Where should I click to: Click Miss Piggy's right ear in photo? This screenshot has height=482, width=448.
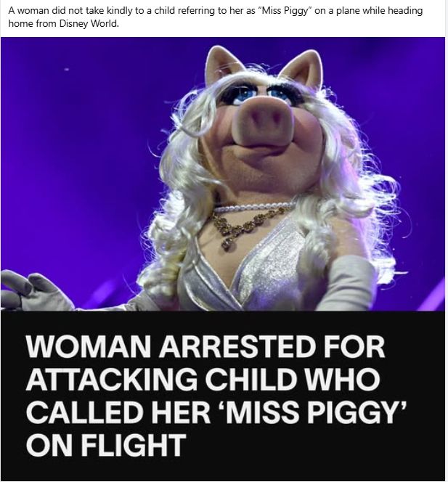coord(304,68)
